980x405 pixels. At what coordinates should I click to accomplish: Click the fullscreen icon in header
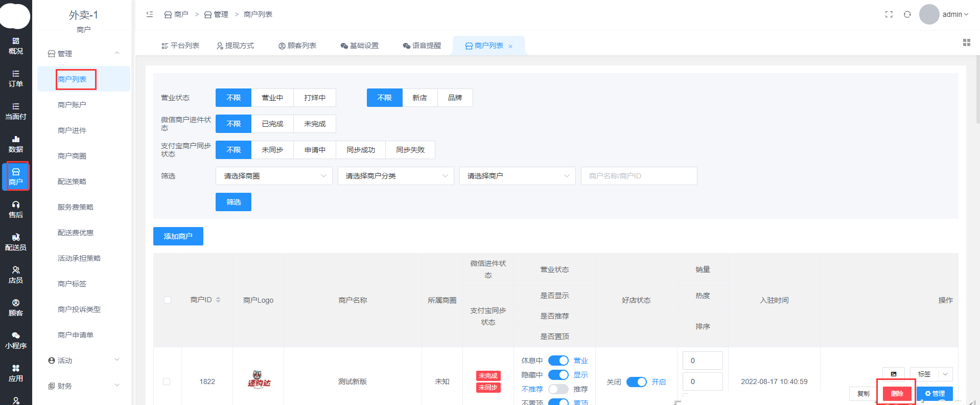tap(889, 14)
